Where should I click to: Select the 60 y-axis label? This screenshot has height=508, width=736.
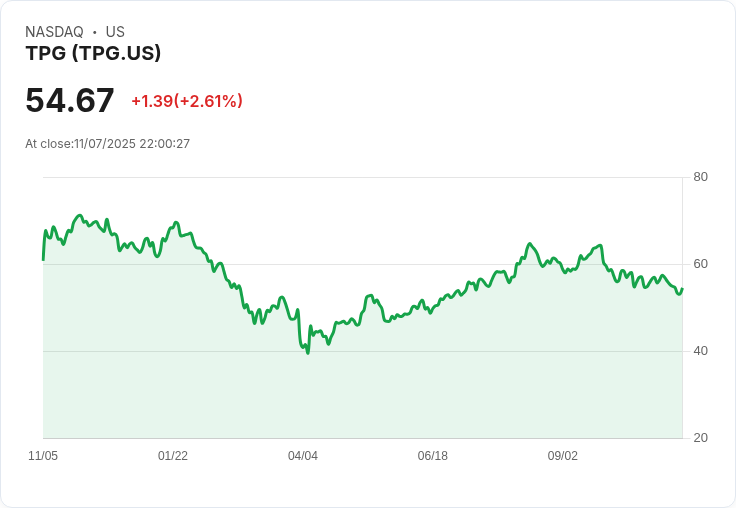point(700,264)
